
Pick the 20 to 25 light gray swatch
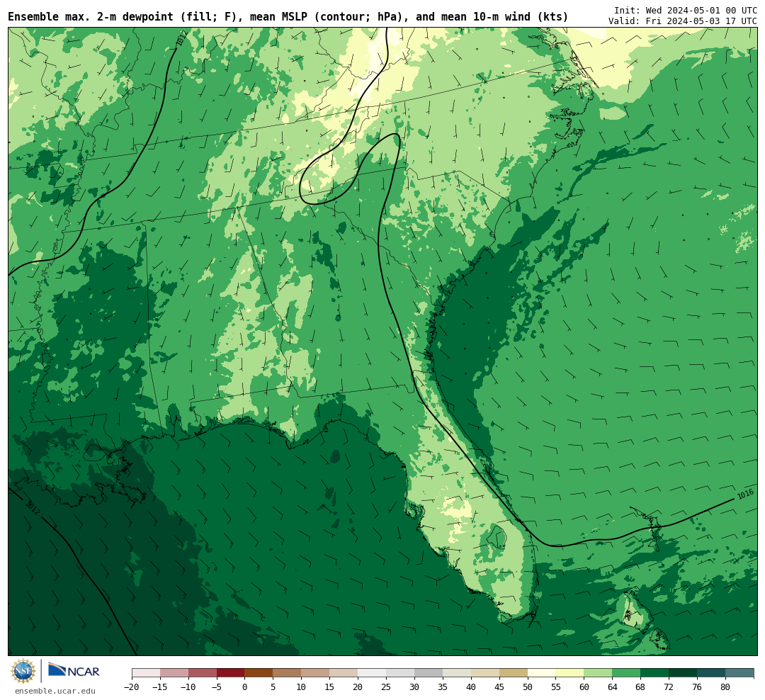pyautogui.click(x=373, y=673)
